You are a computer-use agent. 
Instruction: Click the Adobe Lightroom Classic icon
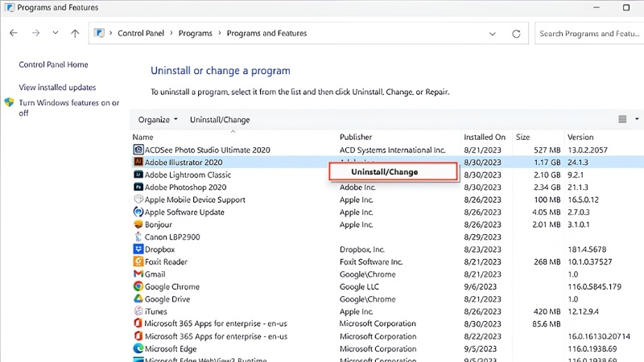coord(138,175)
